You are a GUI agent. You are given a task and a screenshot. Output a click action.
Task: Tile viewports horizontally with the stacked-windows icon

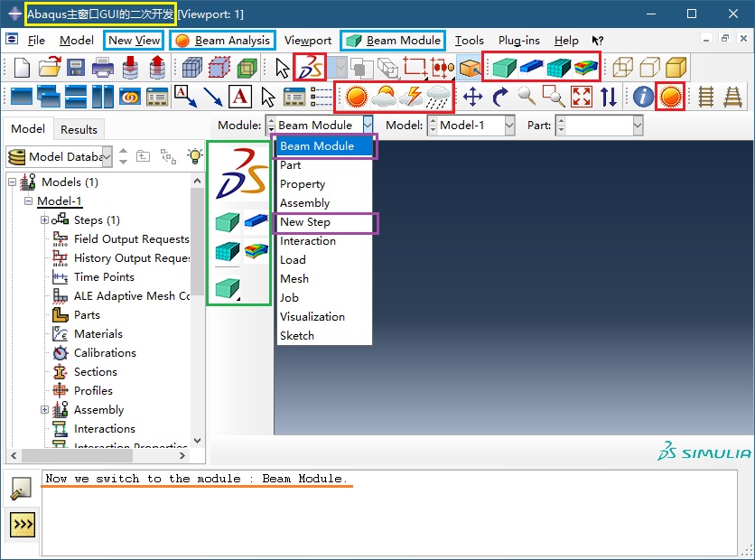pyautogui.click(x=76, y=97)
